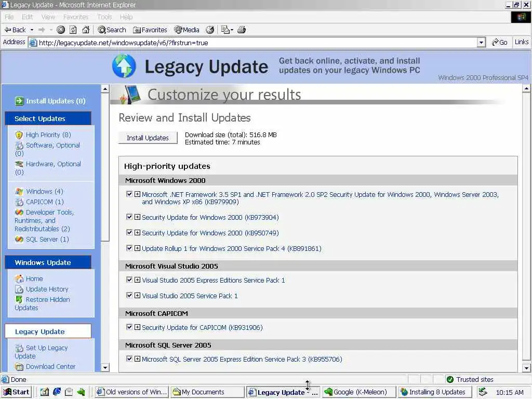Click the green Install Updates arrow icon
Viewport: 532px width, 399px height.
click(x=19, y=101)
